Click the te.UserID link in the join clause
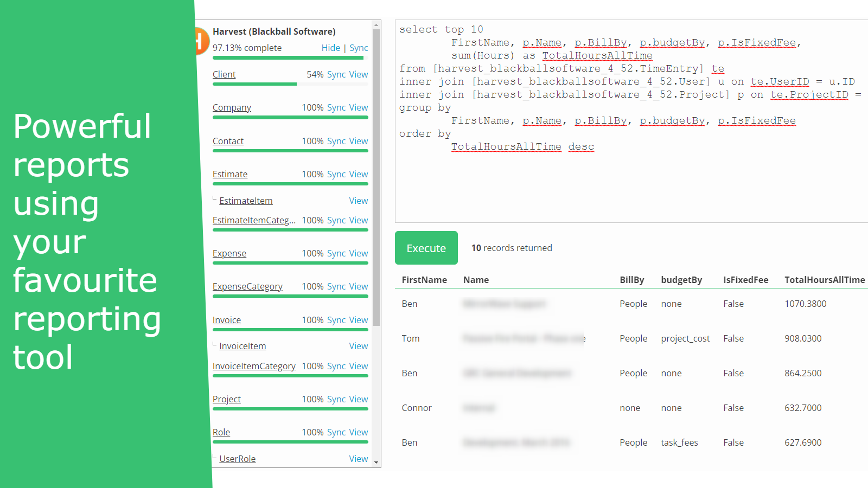Image resolution: width=868 pixels, height=488 pixels. click(x=780, y=81)
